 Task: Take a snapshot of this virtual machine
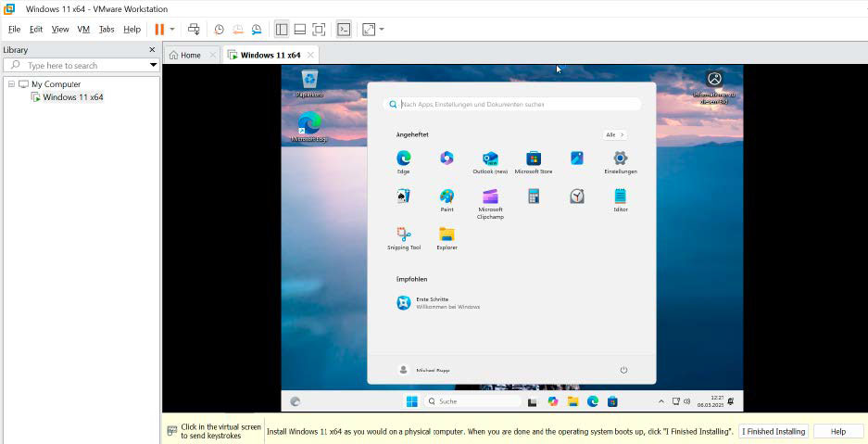[220, 30]
